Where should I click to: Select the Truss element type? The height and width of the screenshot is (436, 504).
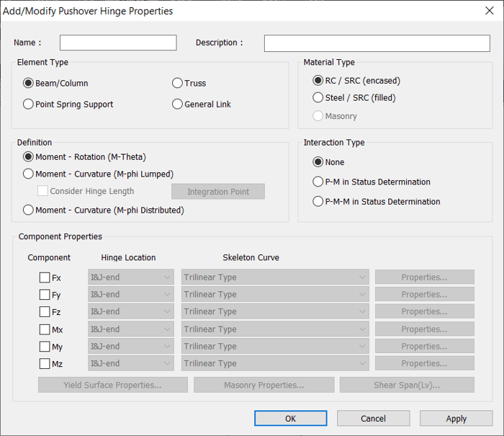point(177,84)
